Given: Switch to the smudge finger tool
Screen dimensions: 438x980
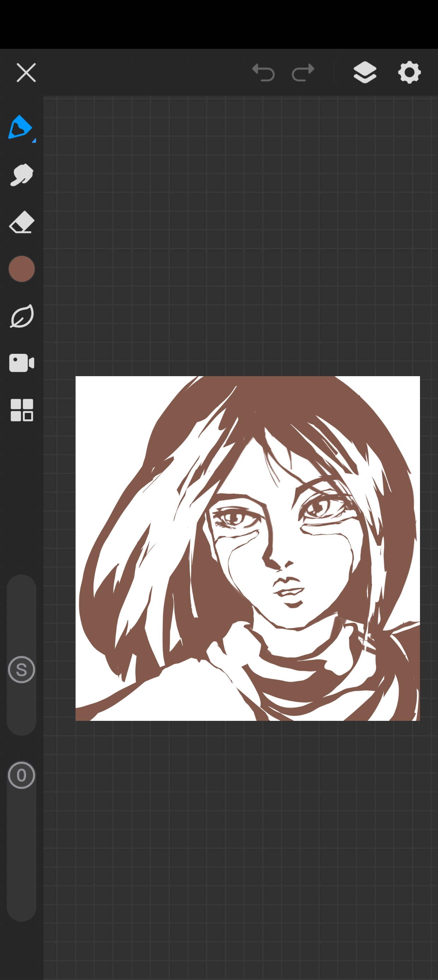Looking at the screenshot, I should 21,175.
